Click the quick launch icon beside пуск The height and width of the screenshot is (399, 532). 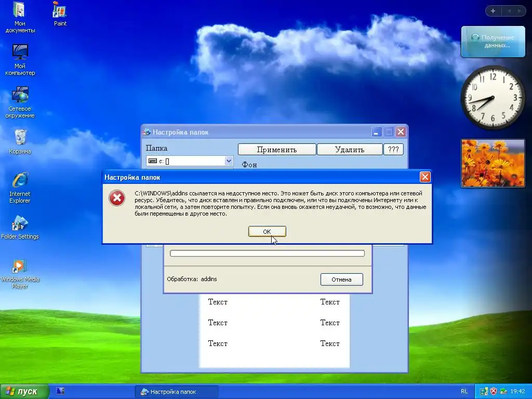coord(60,391)
